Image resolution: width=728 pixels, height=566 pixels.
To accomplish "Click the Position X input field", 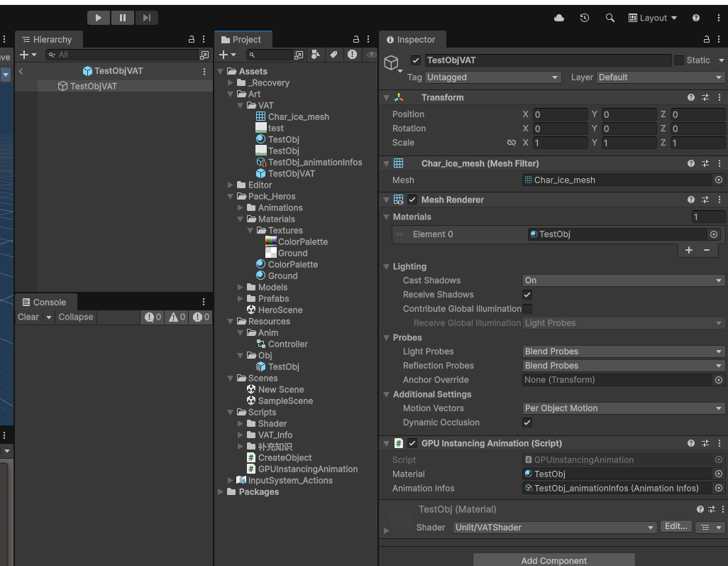I will [x=560, y=114].
